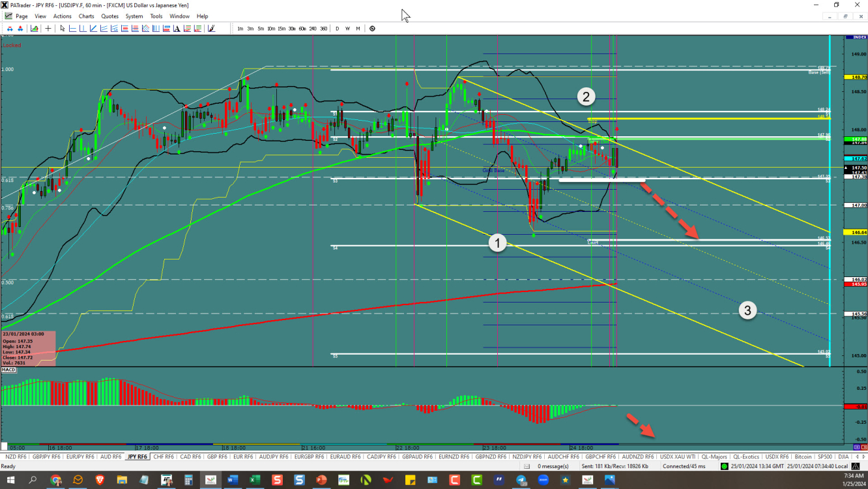Switch chart to 60m timeframe
The height and width of the screenshot is (489, 868).
tap(302, 29)
